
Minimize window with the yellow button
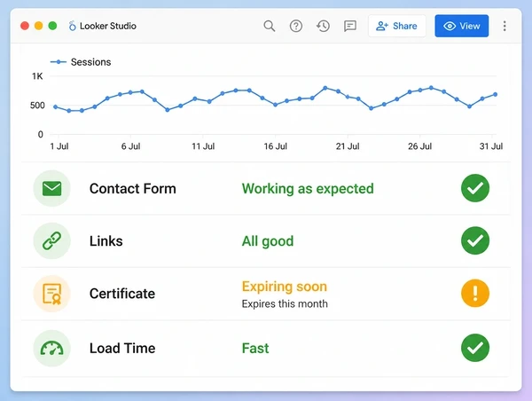tap(39, 26)
